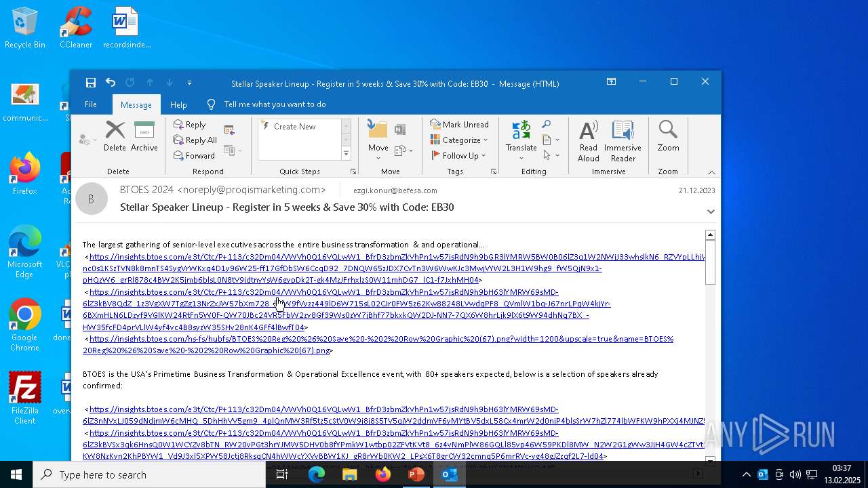Expand the Quick Steps gallery

tap(346, 155)
